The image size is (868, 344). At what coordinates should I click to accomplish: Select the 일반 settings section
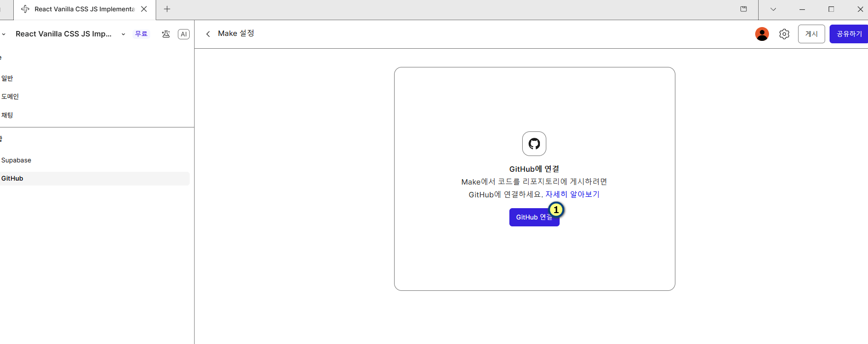[7, 78]
